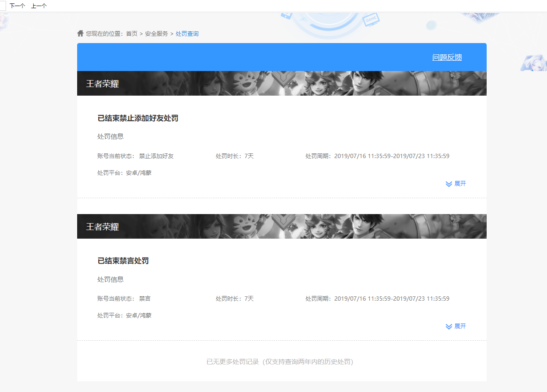Viewport: 547px width, 392px height.
Task: Click the first 王者荣耀 banner title
Action: pos(102,84)
